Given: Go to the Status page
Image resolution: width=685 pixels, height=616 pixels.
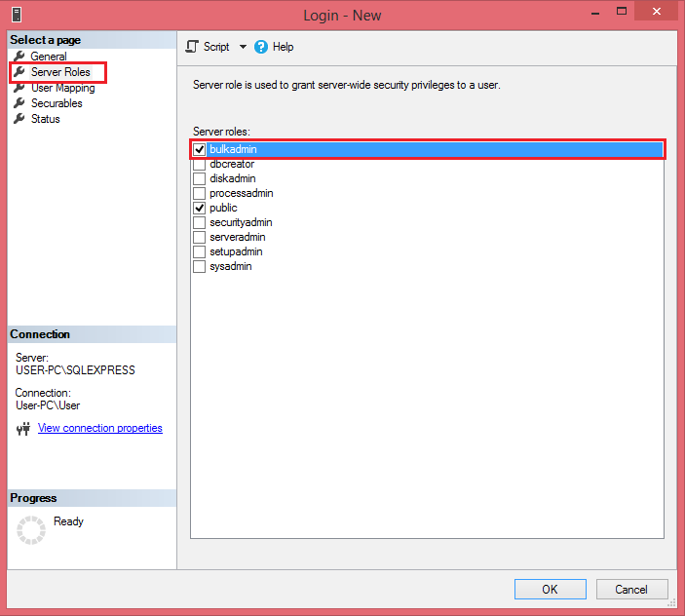Looking at the screenshot, I should (x=45, y=119).
